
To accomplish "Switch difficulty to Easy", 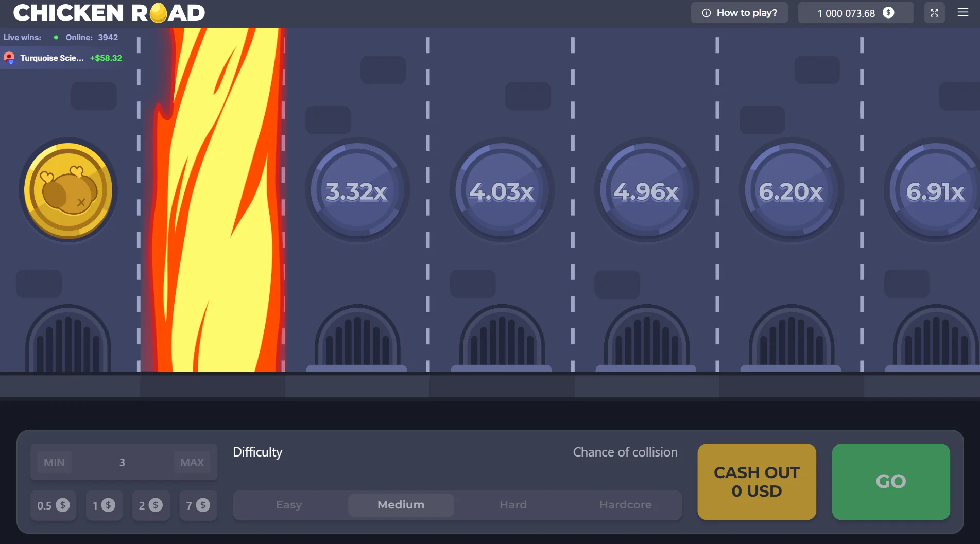I will point(289,505).
